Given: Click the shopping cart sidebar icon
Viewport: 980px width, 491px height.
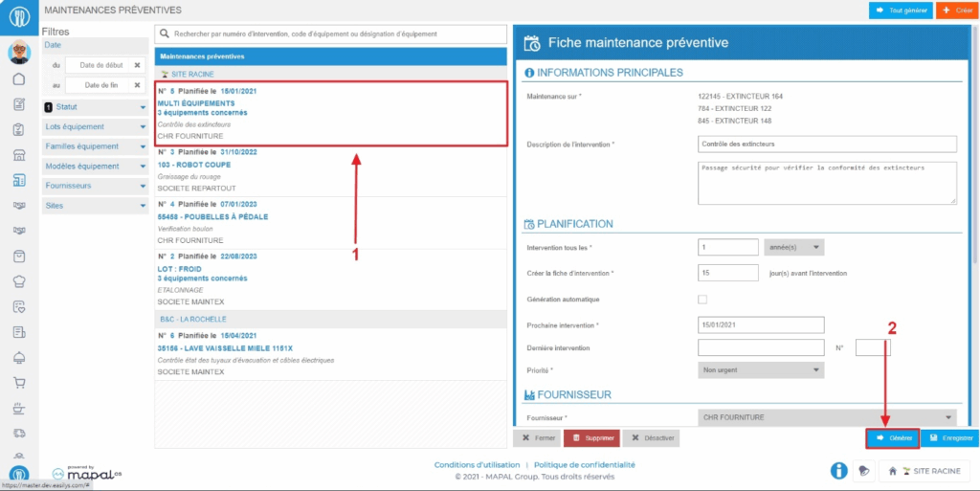Looking at the screenshot, I should click(18, 382).
